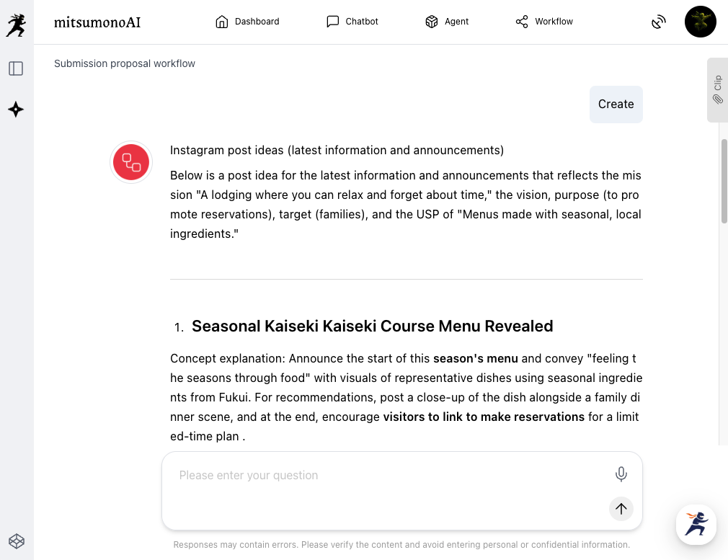Image resolution: width=728 pixels, height=560 pixels.
Task: Activate the microphone voice input
Action: tap(621, 474)
